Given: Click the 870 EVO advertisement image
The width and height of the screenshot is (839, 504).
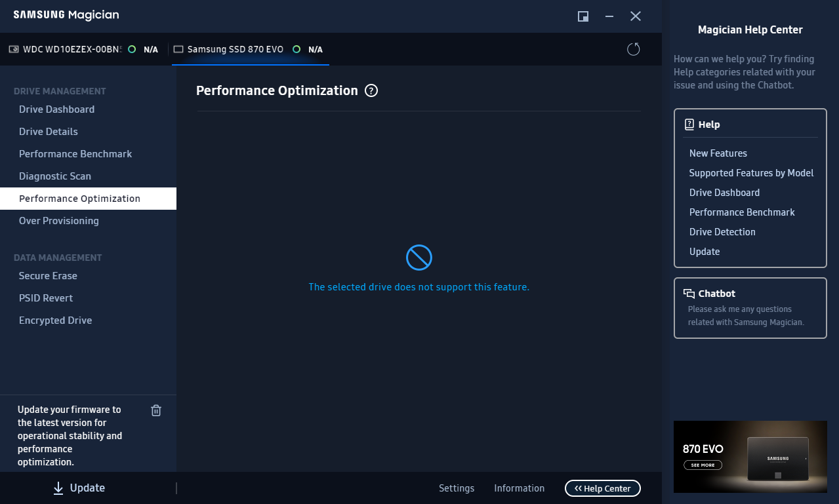Looking at the screenshot, I should click(x=750, y=457).
